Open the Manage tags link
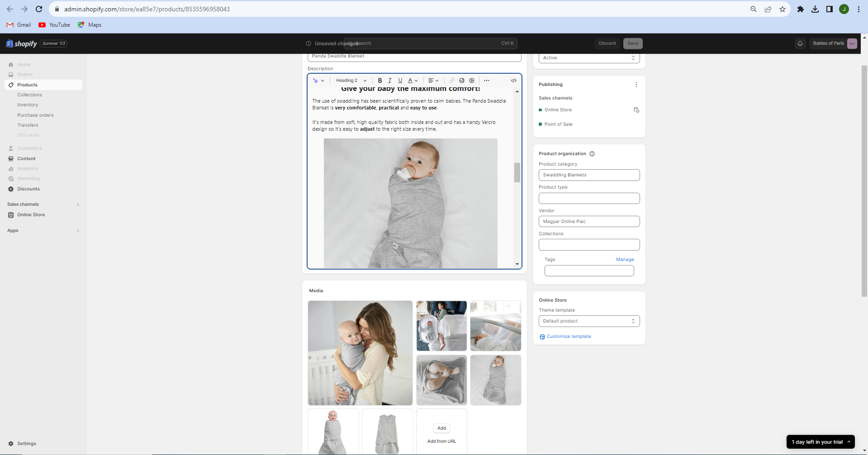 click(x=625, y=260)
